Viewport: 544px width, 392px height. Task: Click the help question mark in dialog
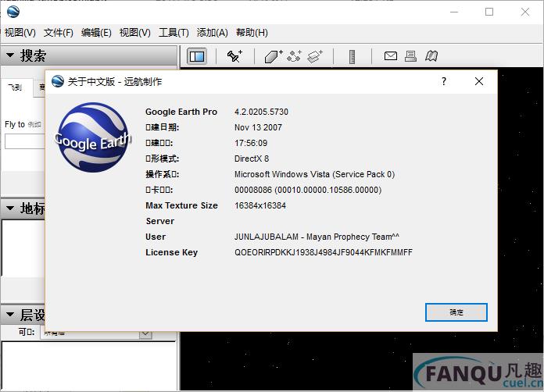pos(444,81)
